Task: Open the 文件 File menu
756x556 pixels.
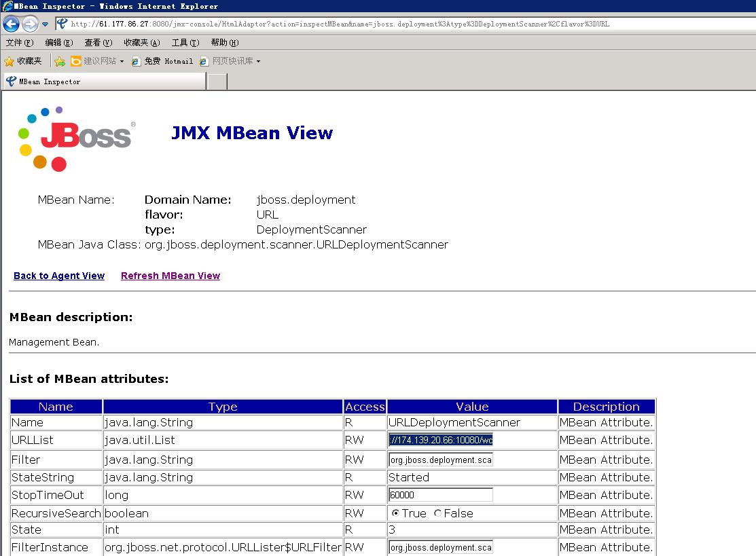Action: click(20, 43)
